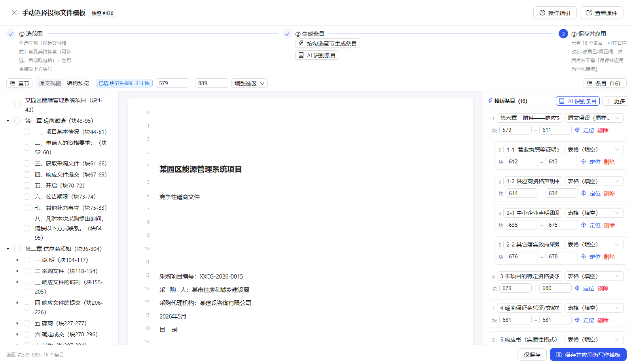Open the 更多 menu
633x364 pixels.
(x=615, y=101)
